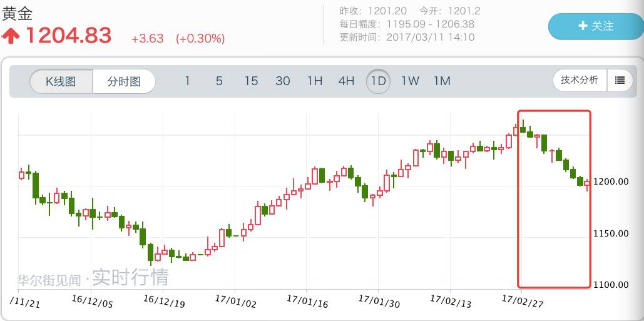Click the 1200.00 axis label
This screenshot has height=321, width=644.
point(611,181)
